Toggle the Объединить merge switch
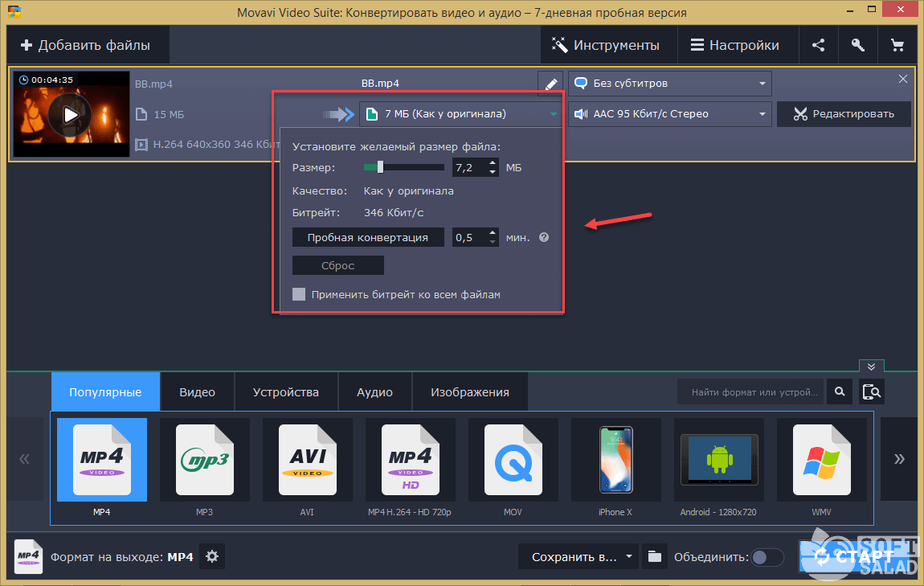Screen dimensions: 924x586 (767, 557)
